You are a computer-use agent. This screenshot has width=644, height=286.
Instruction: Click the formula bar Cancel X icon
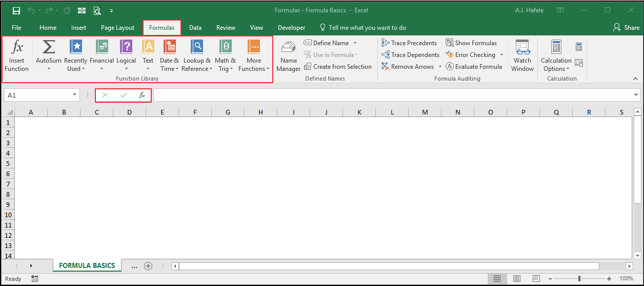pyautogui.click(x=105, y=95)
